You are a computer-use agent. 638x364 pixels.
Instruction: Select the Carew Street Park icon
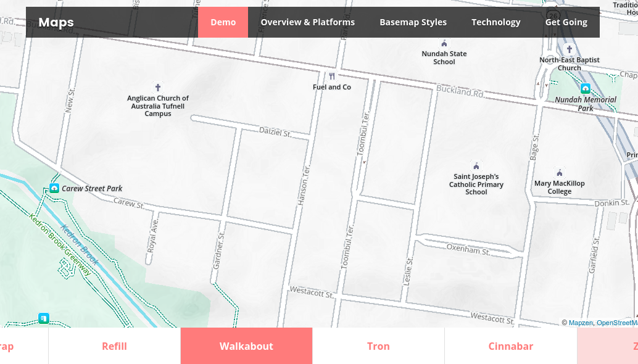coord(55,188)
